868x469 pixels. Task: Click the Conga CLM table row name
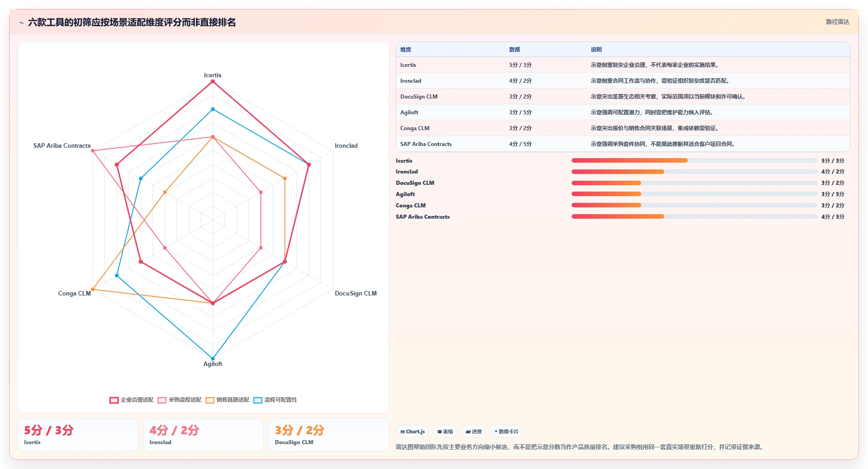(x=415, y=128)
